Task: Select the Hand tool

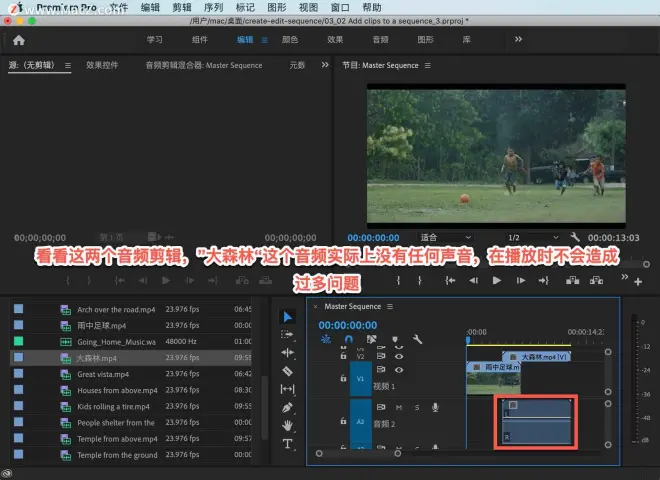Action: (287, 425)
